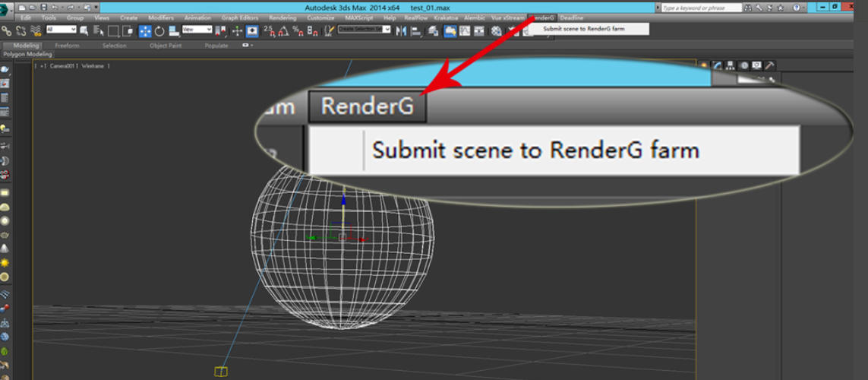Open the Deadline menu
Screen dimensions: 868x380
tap(571, 17)
